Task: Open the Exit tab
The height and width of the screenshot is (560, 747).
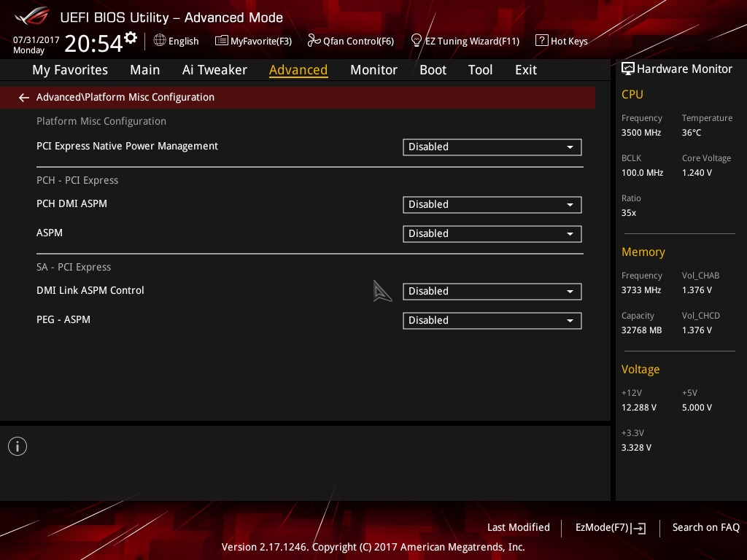Action: pyautogui.click(x=526, y=70)
